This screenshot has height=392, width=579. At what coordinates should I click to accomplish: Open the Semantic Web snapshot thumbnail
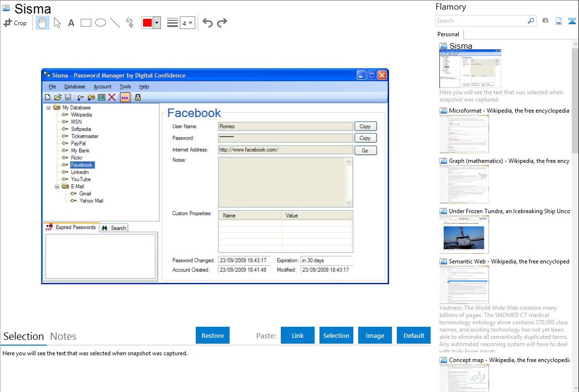pos(464,285)
